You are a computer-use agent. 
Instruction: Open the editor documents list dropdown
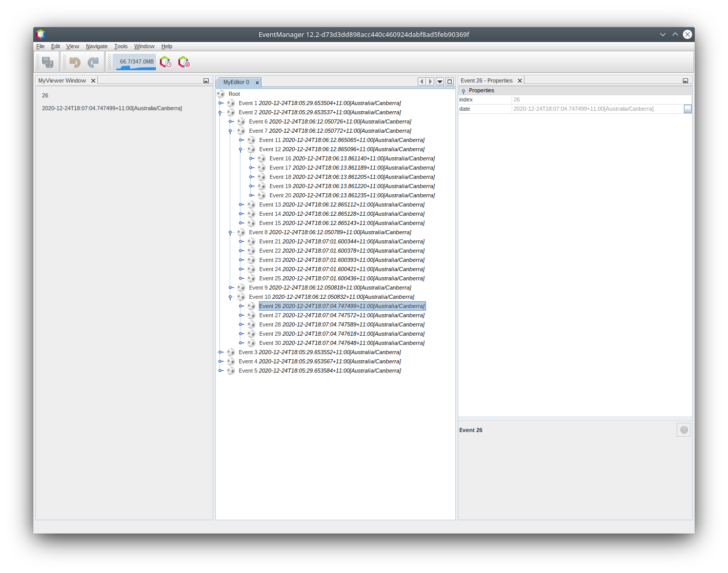(x=440, y=81)
